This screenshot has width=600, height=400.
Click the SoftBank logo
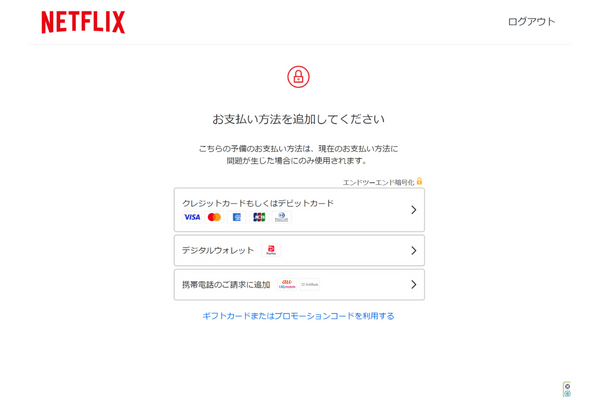point(310,284)
